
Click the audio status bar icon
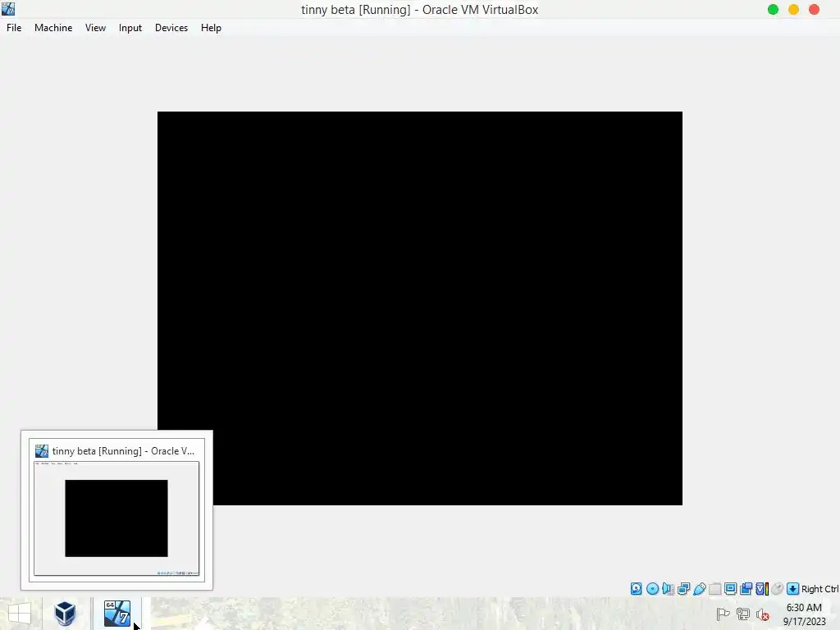click(668, 589)
